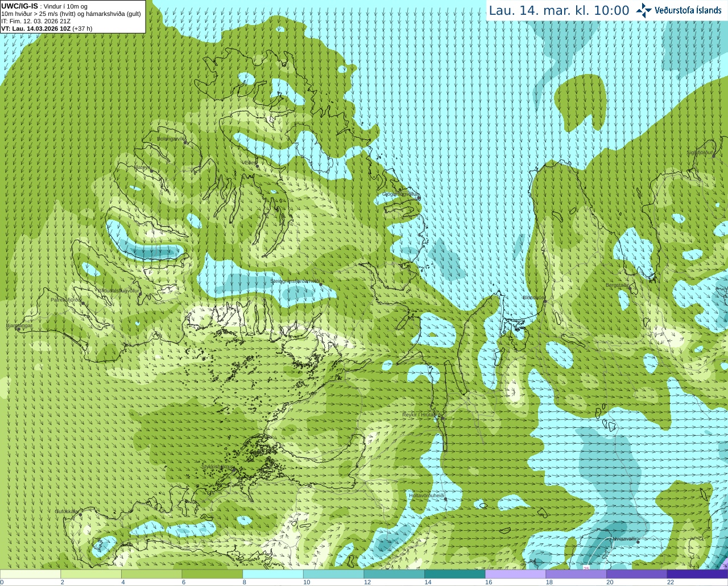Click the Steingrímsfjarðarheiði station label
728x586 pixels.
[295, 282]
